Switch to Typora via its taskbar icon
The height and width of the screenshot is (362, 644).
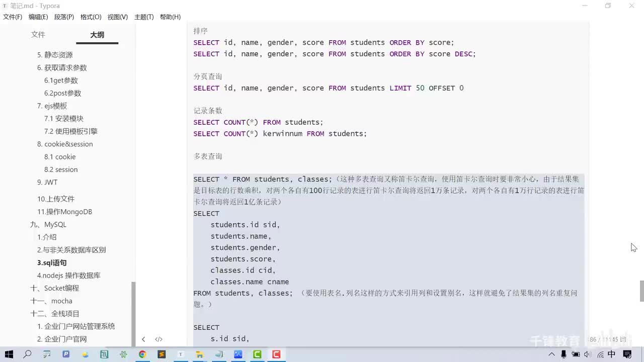click(181, 354)
